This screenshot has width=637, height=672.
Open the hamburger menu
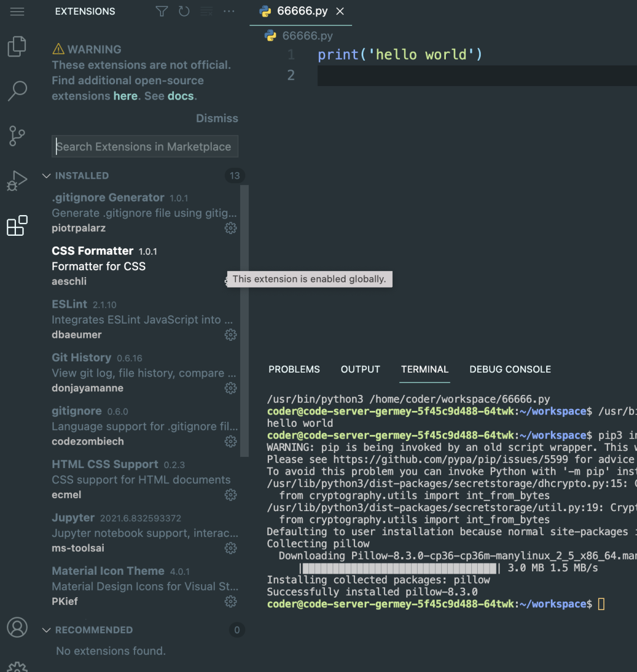pos(17,11)
